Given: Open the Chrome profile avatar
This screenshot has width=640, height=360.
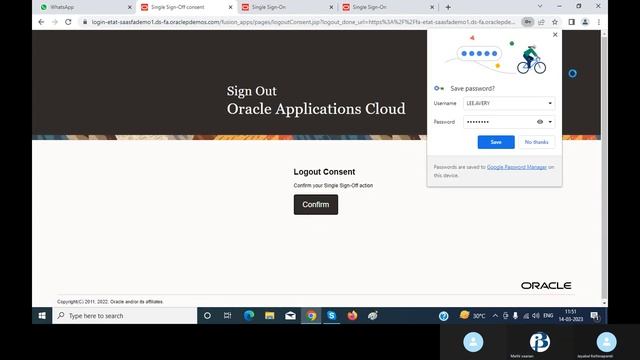Looking at the screenshot, I should (585, 22).
